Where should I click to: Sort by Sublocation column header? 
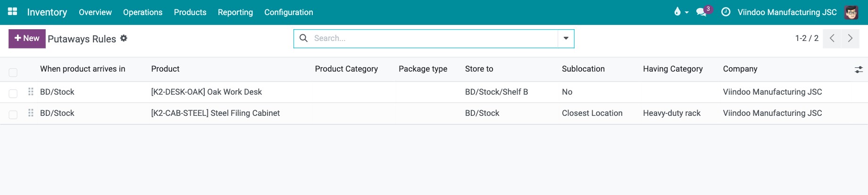[583, 69]
